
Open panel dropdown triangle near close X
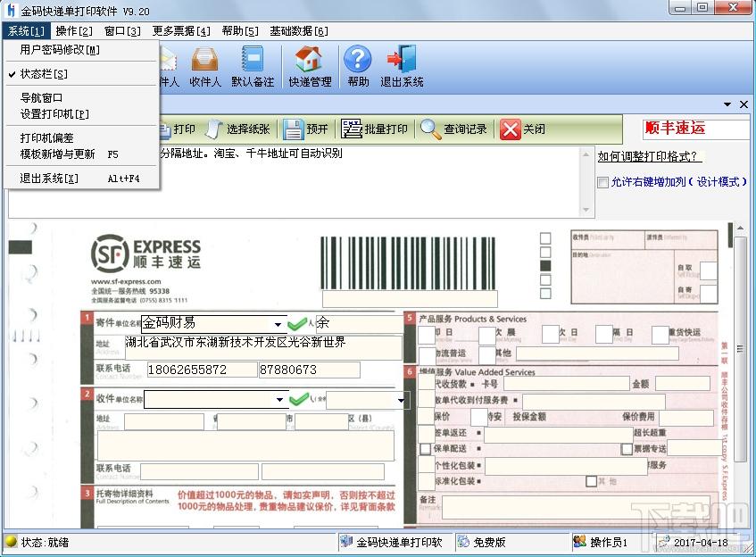pyautogui.click(x=727, y=104)
